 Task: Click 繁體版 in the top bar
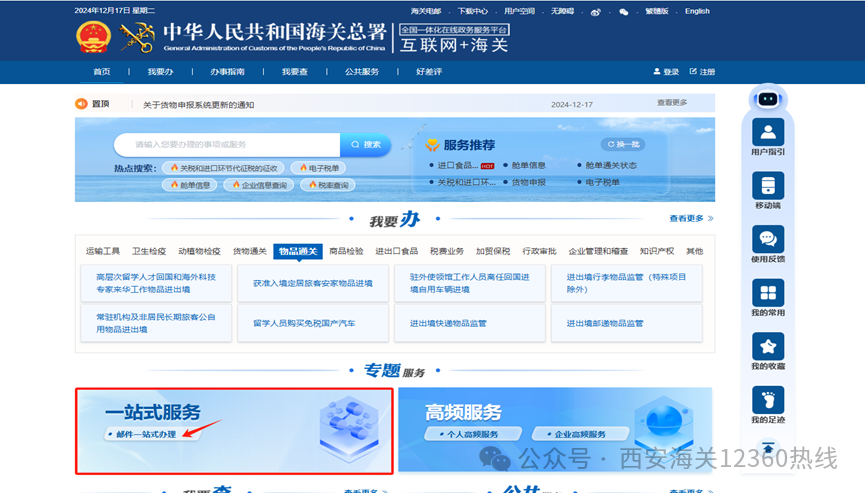coord(657,11)
